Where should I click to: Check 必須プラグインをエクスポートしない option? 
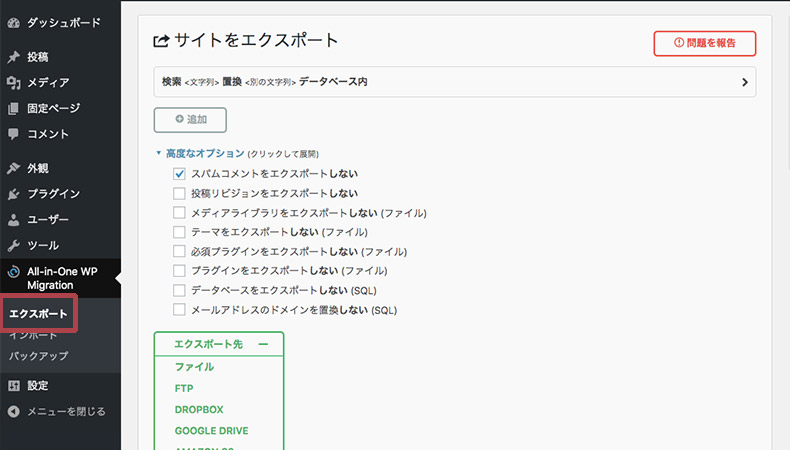tap(179, 251)
